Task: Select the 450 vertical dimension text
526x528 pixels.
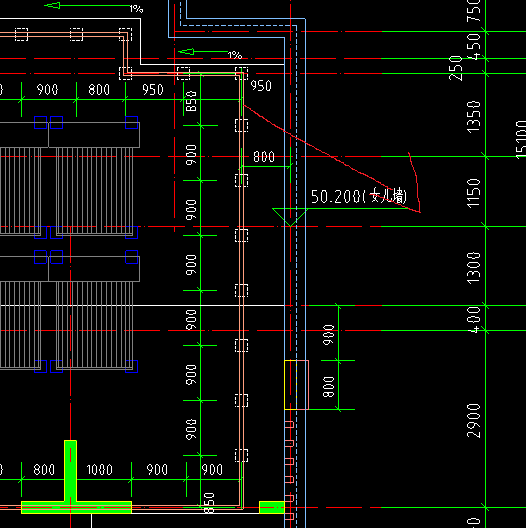Action: 474,46
